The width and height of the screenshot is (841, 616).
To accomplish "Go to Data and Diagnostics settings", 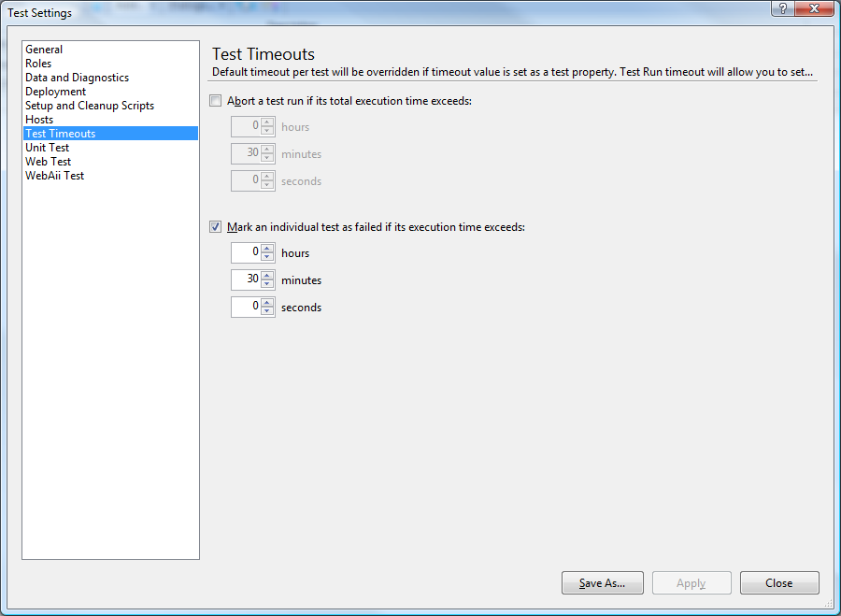I will 77,78.
